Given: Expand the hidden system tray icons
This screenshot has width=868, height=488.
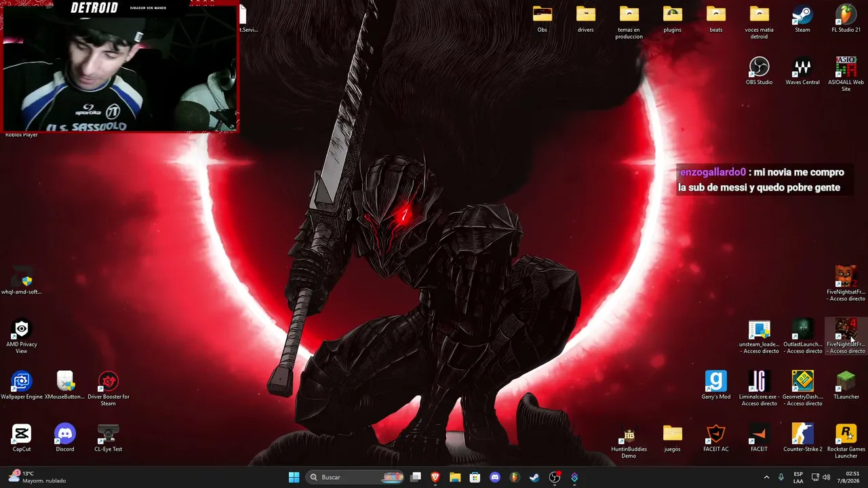Looking at the screenshot, I should click(766, 477).
